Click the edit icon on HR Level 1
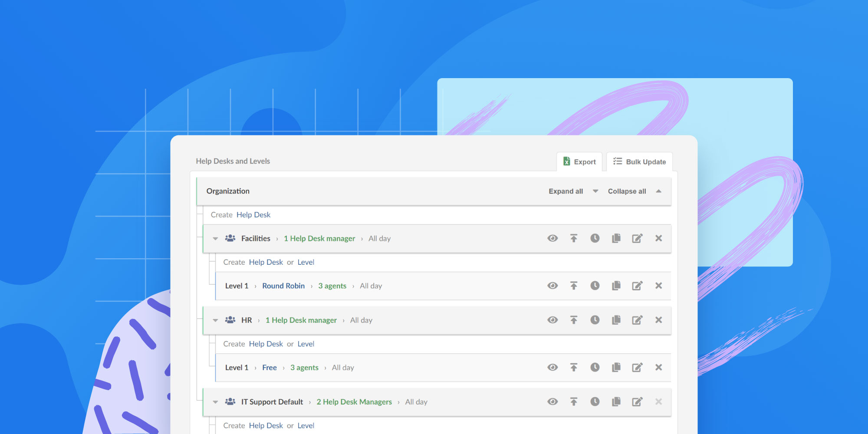 tap(637, 368)
